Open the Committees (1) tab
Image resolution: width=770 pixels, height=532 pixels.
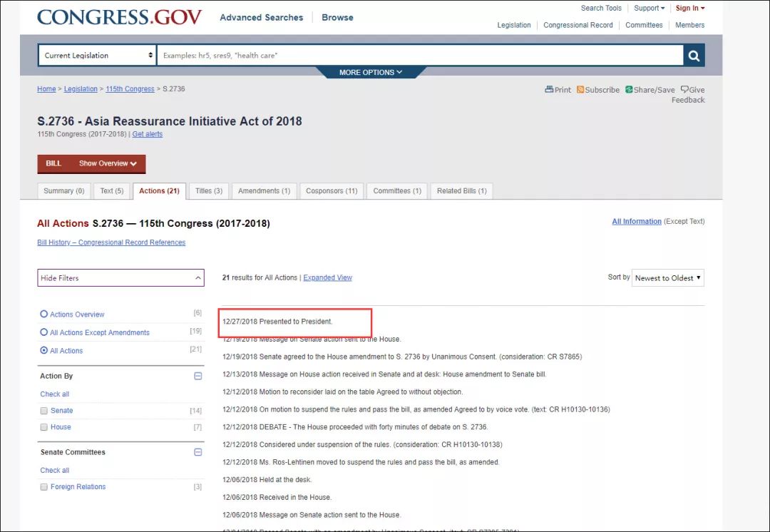click(x=397, y=191)
